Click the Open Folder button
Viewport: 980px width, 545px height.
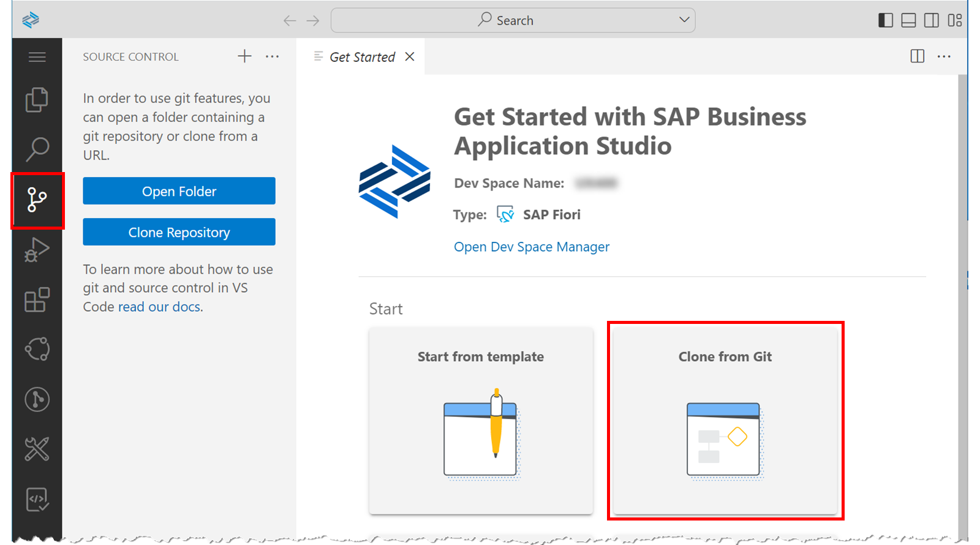tap(179, 191)
